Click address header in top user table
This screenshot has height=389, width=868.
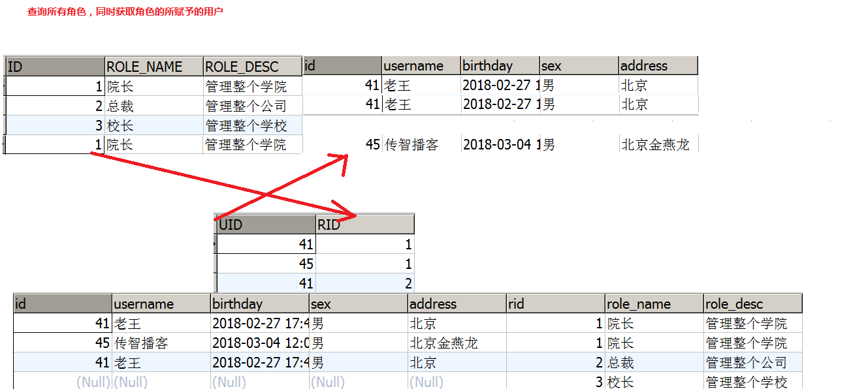tap(658, 65)
